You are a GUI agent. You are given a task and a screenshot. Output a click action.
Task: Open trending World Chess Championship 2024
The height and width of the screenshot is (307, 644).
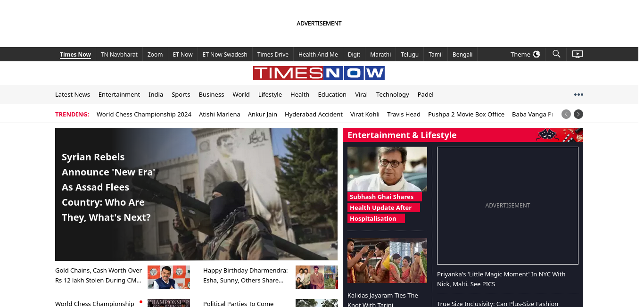(144, 114)
